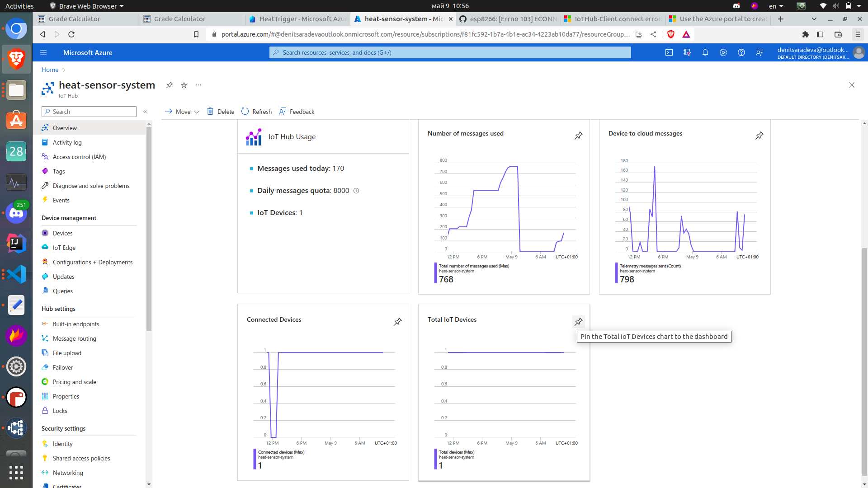Open the Azure portal hamburger menu
This screenshot has height=488, width=868.
43,52
